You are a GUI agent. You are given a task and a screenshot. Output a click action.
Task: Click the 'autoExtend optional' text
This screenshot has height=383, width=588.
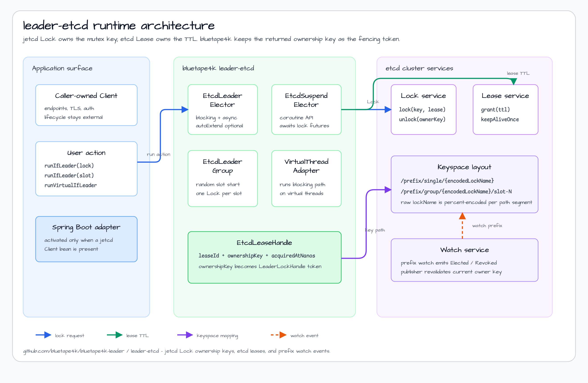pos(219,126)
